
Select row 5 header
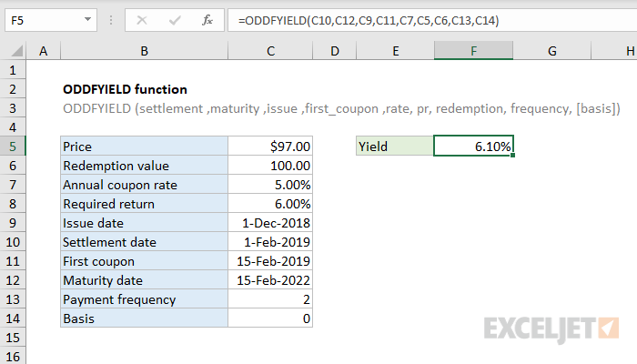[13, 147]
